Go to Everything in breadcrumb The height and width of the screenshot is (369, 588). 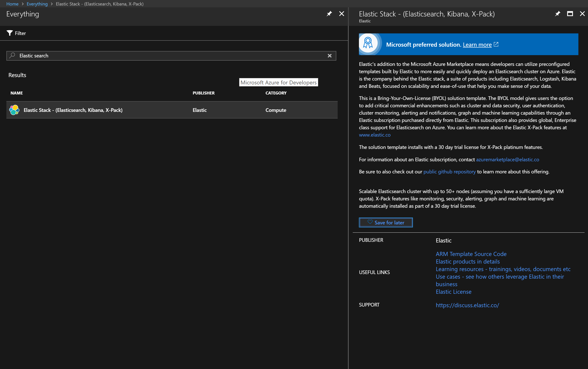point(37,4)
